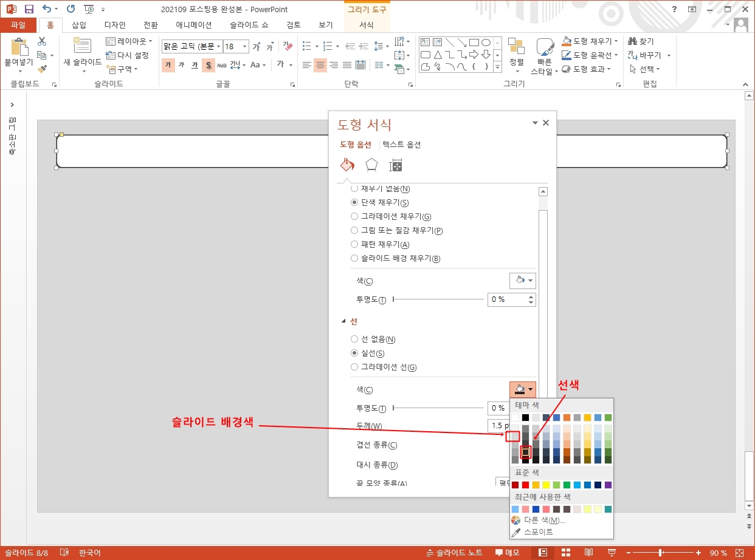Select Slide background fill (슬라이드 배경 채우기)
Screen dimensions: 755x560
[x=354, y=258]
